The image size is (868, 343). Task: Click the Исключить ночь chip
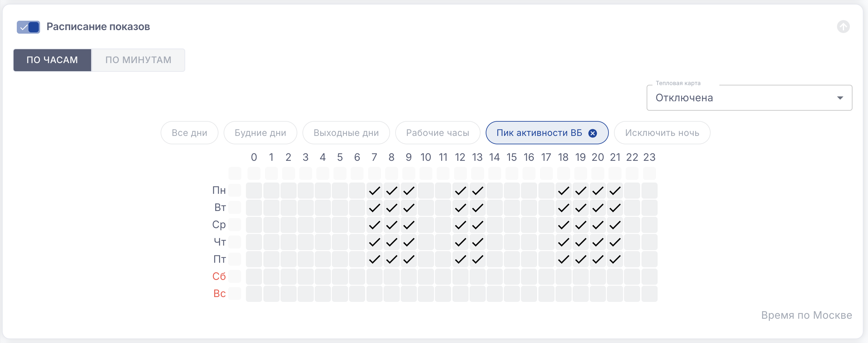pyautogui.click(x=662, y=133)
